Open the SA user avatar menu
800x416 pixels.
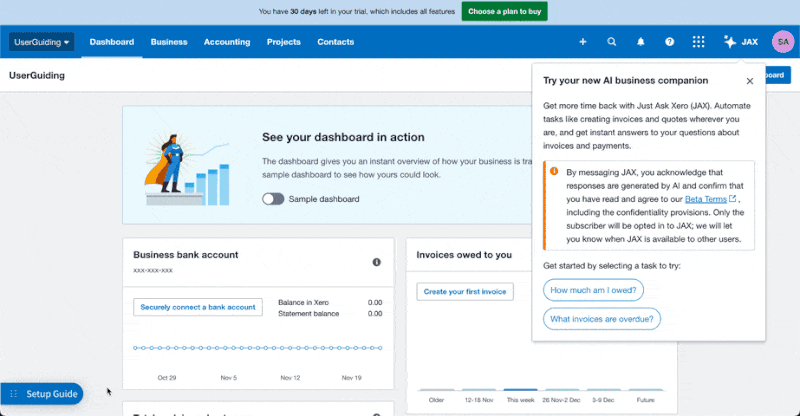(x=783, y=42)
